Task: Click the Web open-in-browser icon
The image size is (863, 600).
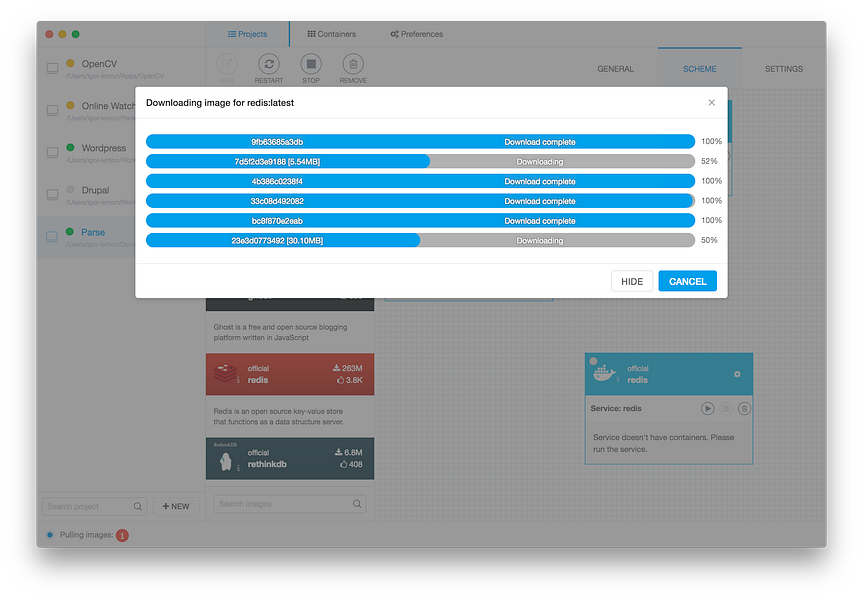Action: [x=227, y=64]
